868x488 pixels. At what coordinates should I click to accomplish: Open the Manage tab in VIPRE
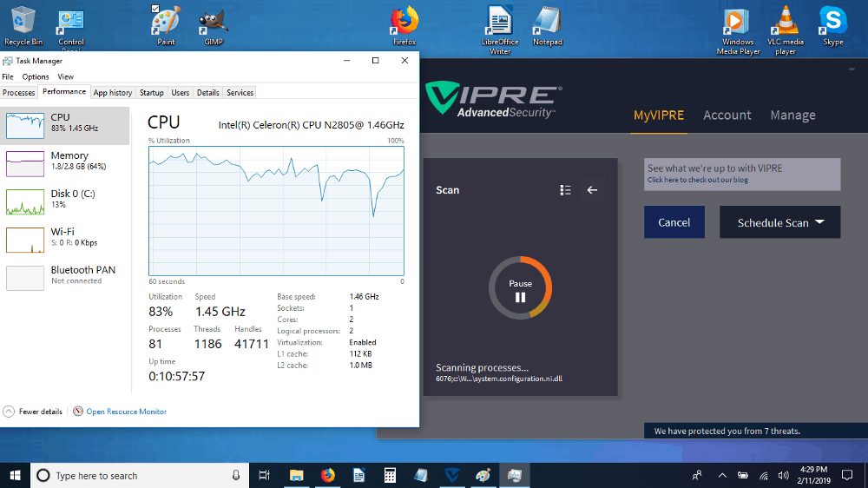point(792,115)
